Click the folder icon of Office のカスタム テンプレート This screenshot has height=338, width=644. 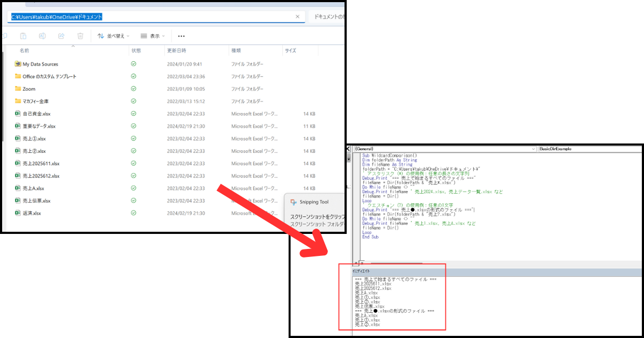click(x=18, y=76)
